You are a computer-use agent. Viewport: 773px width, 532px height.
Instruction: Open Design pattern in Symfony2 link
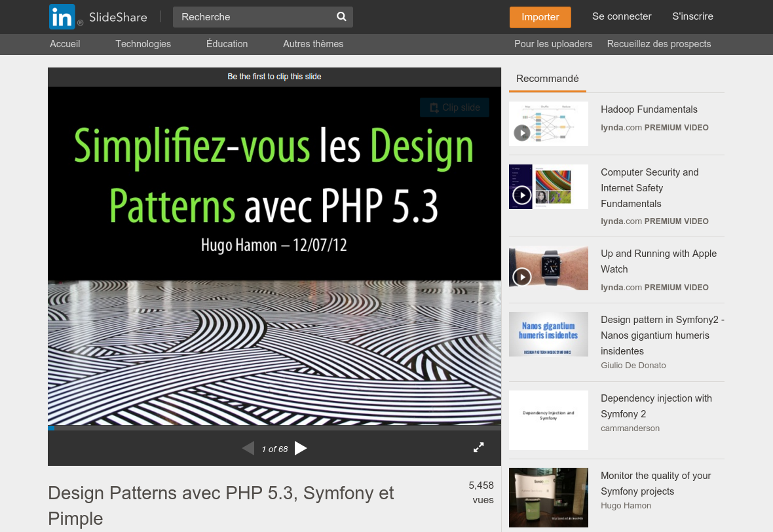(x=662, y=335)
